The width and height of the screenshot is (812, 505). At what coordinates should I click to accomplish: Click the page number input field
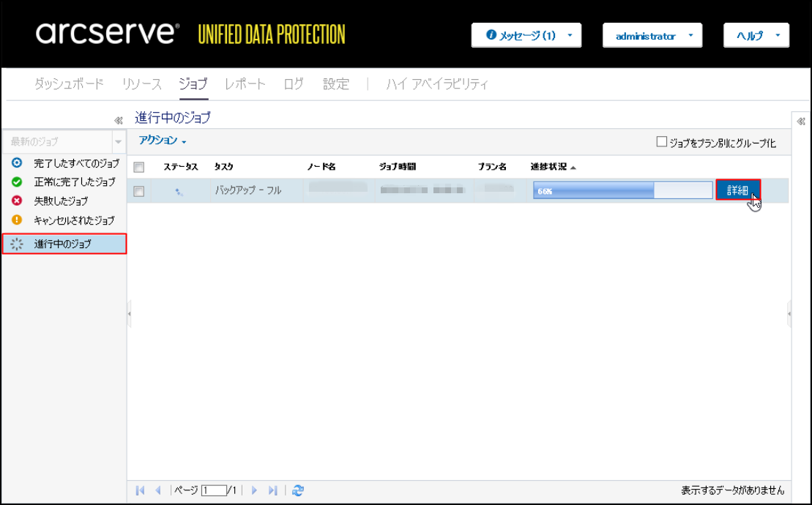click(214, 490)
